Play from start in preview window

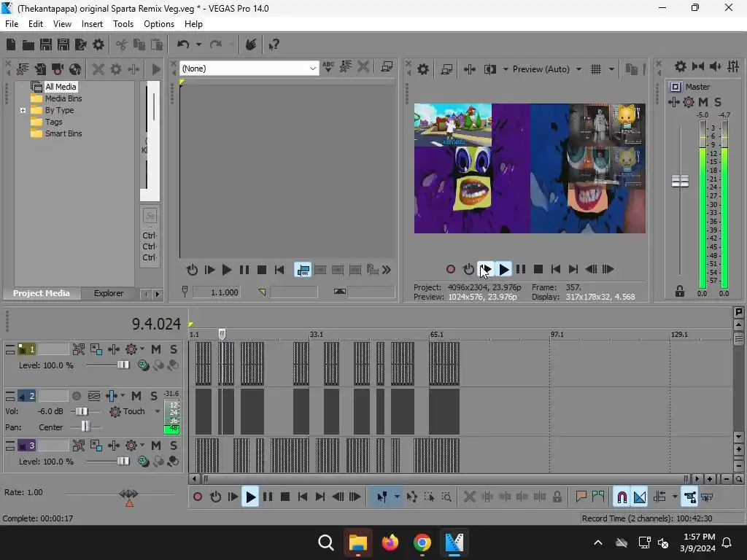click(485, 270)
